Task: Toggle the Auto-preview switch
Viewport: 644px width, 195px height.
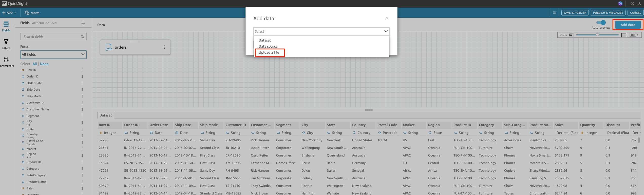Action: [x=601, y=23]
